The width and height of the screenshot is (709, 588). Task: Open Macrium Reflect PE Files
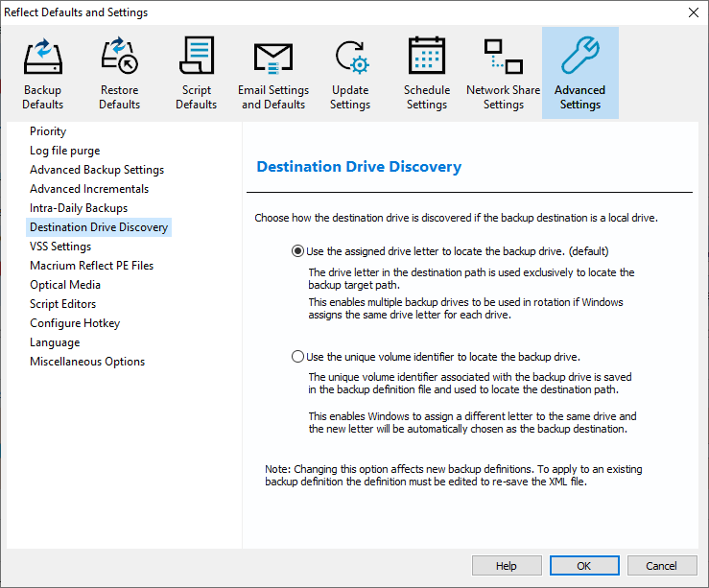point(91,266)
